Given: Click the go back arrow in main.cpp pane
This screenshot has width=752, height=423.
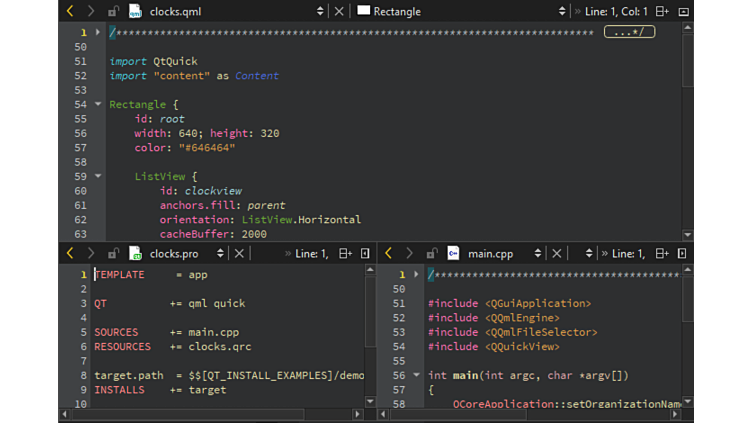Looking at the screenshot, I should click(389, 254).
